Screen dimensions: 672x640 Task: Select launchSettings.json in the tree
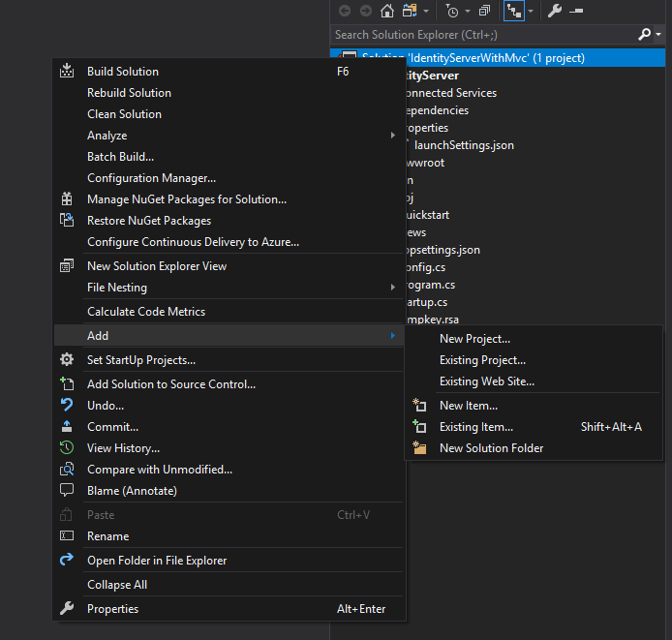tap(464, 145)
